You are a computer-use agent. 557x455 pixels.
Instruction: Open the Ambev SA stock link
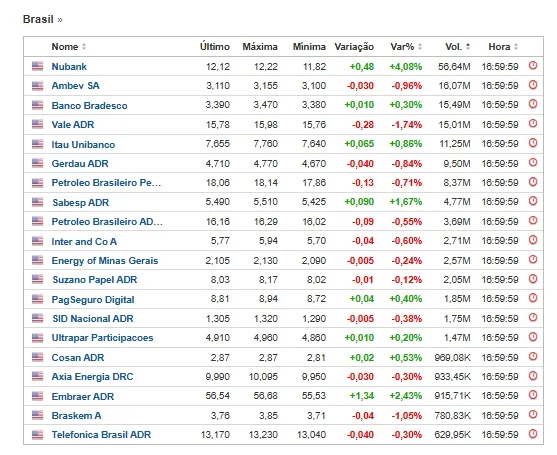coord(75,86)
